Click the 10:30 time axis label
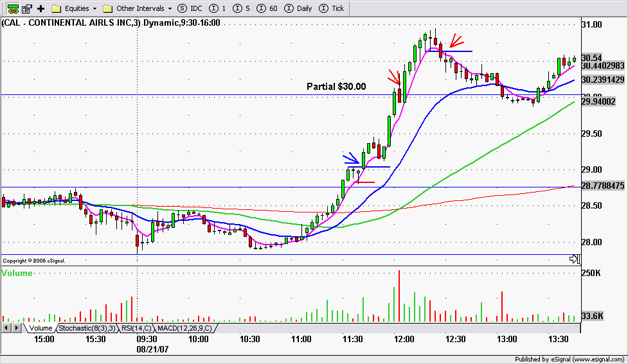Screen dimensions: 628x364 [x=249, y=340]
